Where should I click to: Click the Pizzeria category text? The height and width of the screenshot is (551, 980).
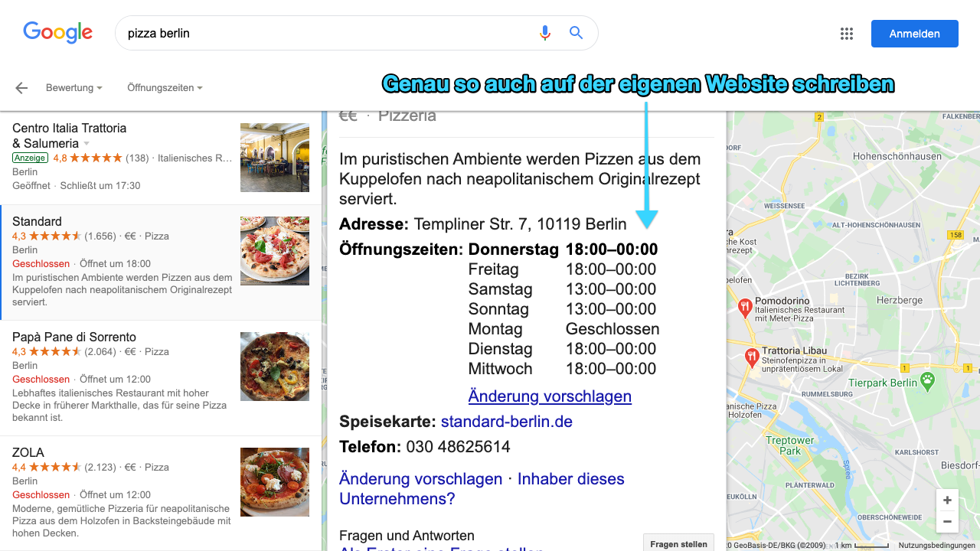coord(407,116)
